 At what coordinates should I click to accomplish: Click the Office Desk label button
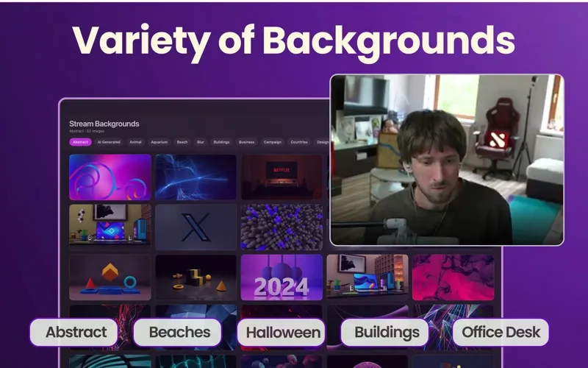point(501,333)
